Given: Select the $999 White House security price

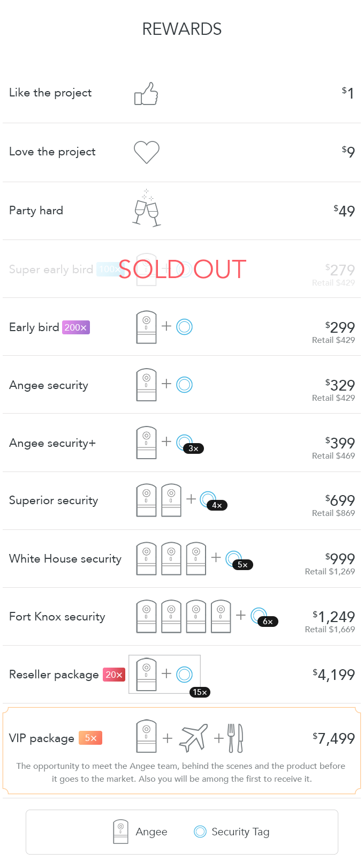Looking at the screenshot, I should coord(340,559).
